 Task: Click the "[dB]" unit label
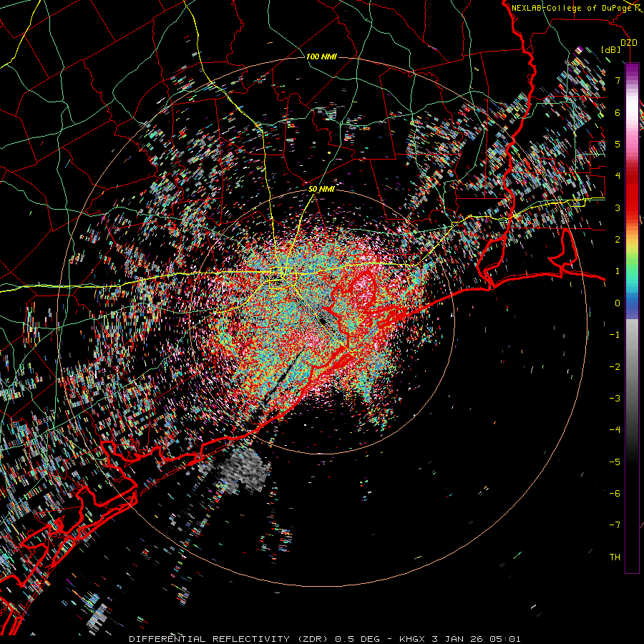(x=611, y=49)
